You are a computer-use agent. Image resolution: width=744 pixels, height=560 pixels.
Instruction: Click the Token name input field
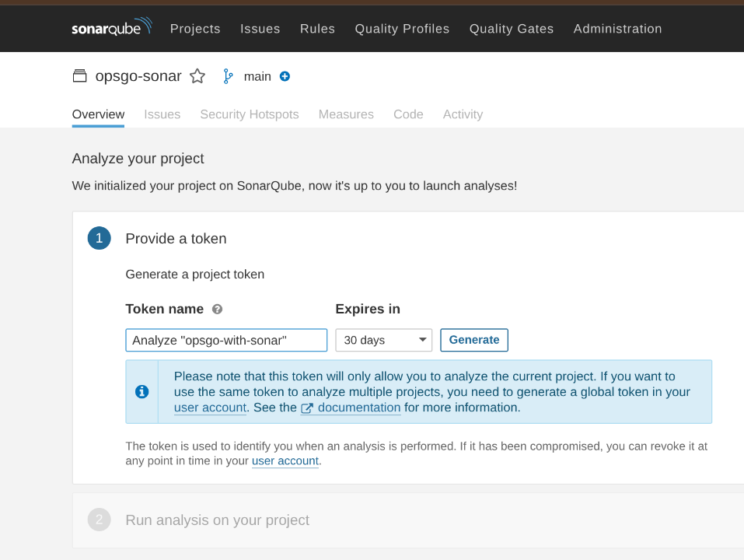tap(226, 340)
